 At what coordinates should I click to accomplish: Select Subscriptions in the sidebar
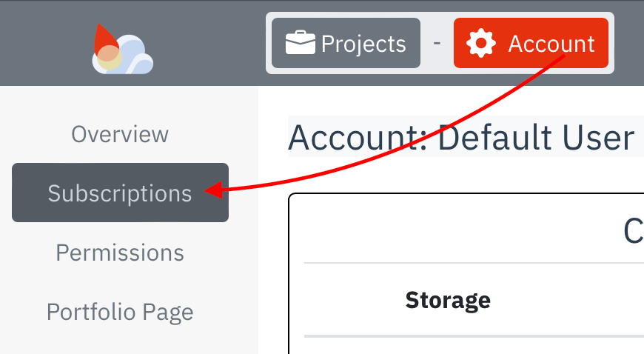[x=120, y=193]
